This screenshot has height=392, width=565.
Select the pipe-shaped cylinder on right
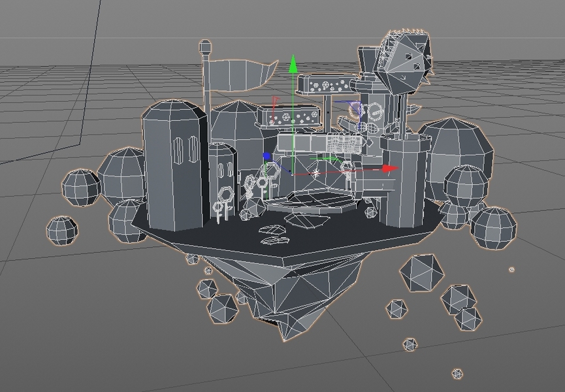[x=406, y=180]
